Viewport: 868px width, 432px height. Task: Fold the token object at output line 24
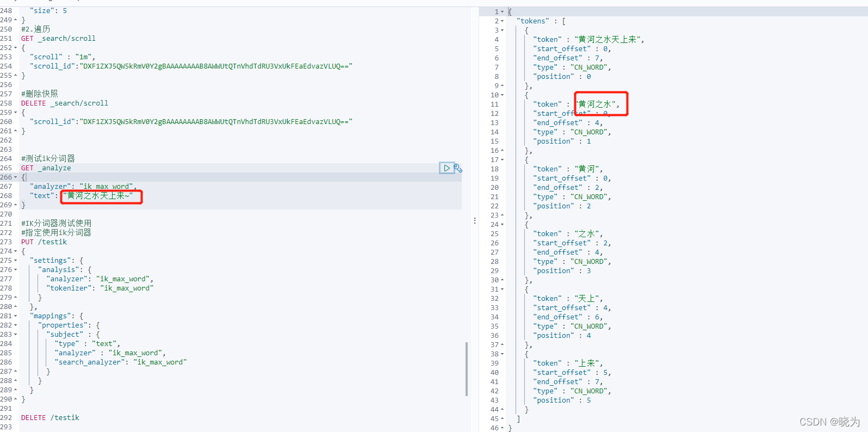[x=503, y=225]
